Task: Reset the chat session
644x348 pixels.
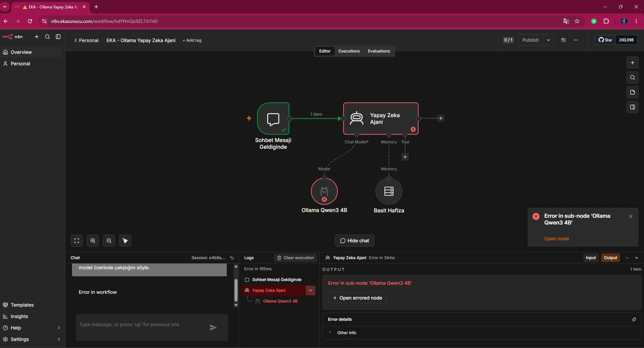Action: 232,258
